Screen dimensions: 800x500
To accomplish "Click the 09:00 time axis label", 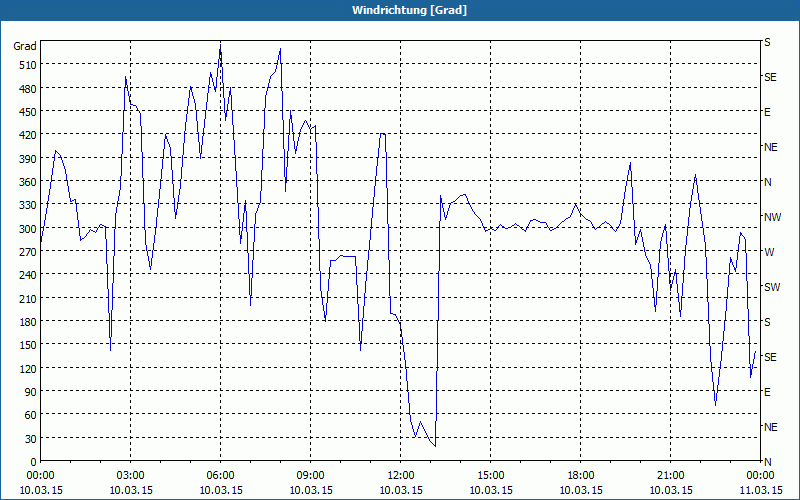I will (x=311, y=476).
